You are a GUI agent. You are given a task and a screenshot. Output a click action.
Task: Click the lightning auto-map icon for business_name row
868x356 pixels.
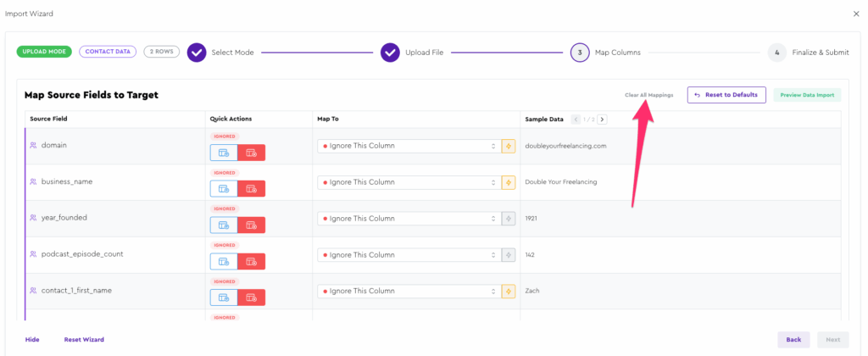pyautogui.click(x=508, y=182)
